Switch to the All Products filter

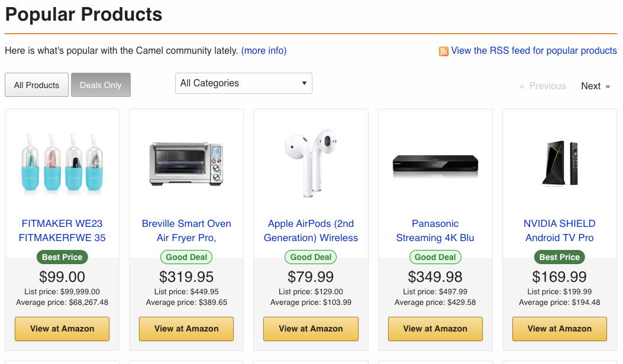click(37, 85)
